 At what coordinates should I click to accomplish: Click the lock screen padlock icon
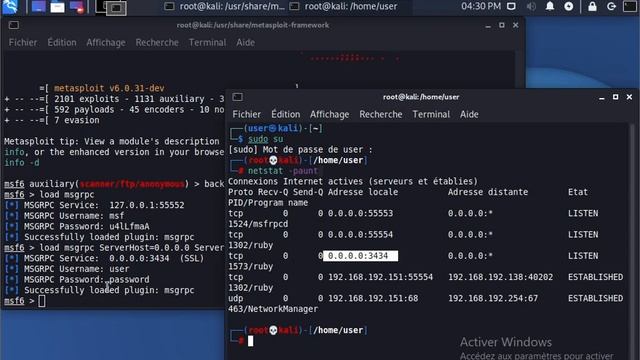592,6
